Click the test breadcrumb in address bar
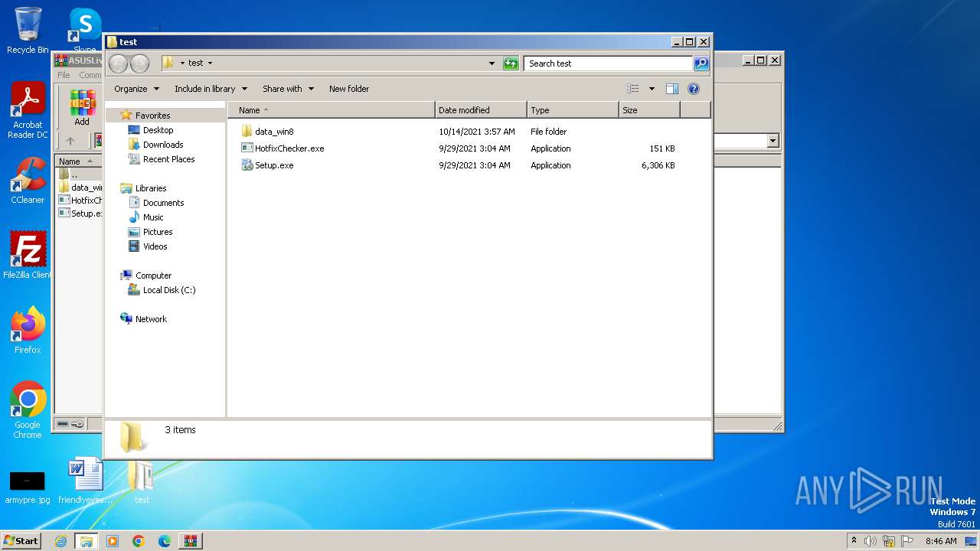The image size is (980, 551). (196, 64)
